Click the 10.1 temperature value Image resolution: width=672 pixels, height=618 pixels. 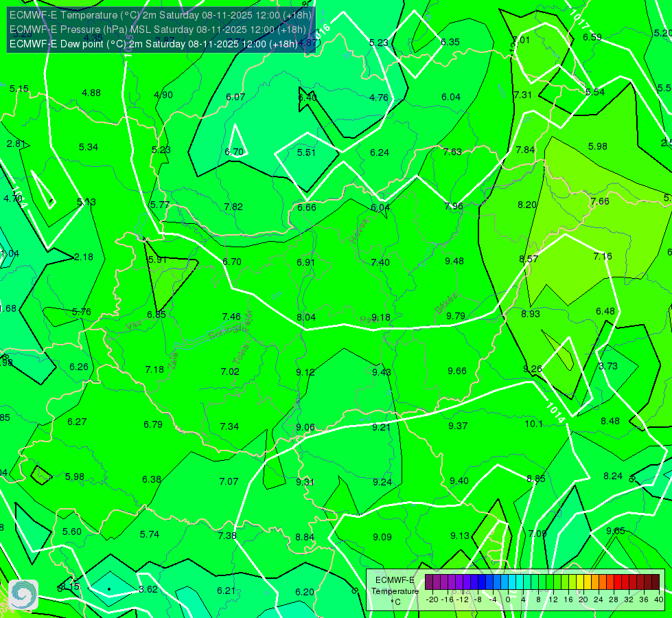533,424
